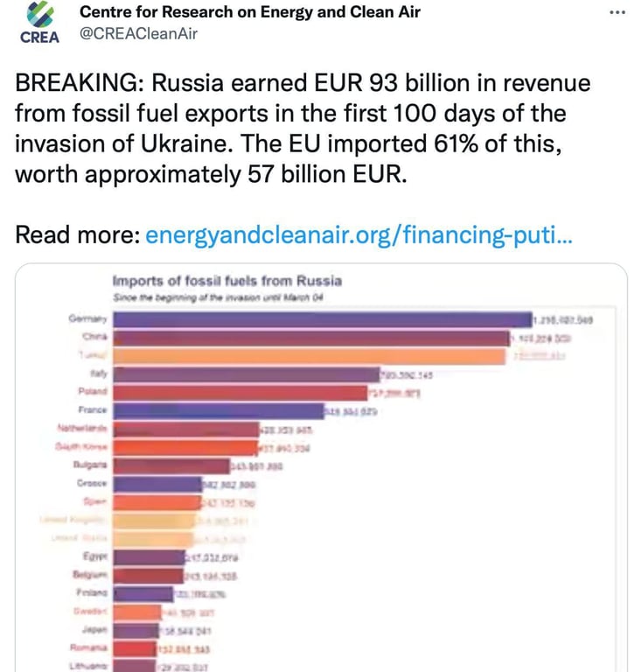634x672 pixels.
Task: Select the France bar in the chart
Action: click(217, 410)
